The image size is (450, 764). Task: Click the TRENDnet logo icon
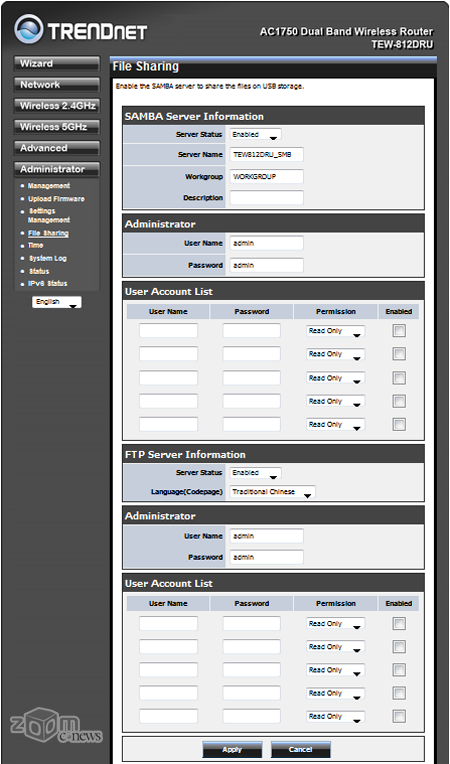click(29, 29)
